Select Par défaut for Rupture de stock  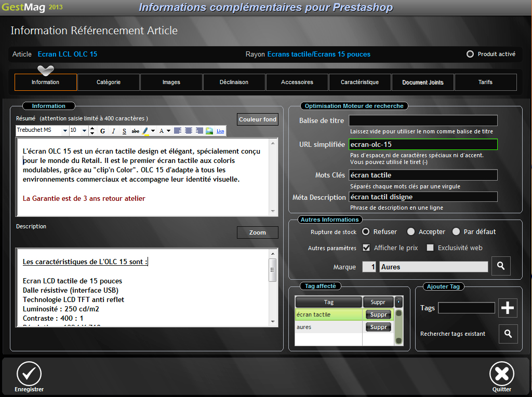[456, 231]
